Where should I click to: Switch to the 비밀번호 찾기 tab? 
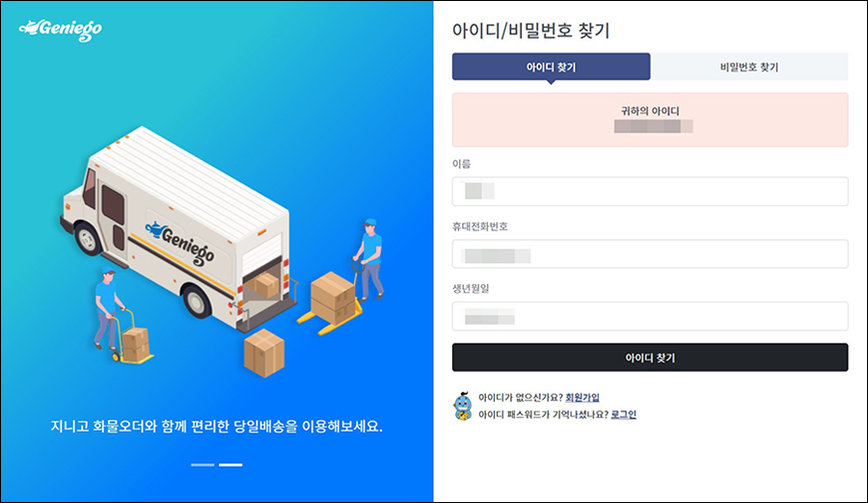tap(749, 66)
